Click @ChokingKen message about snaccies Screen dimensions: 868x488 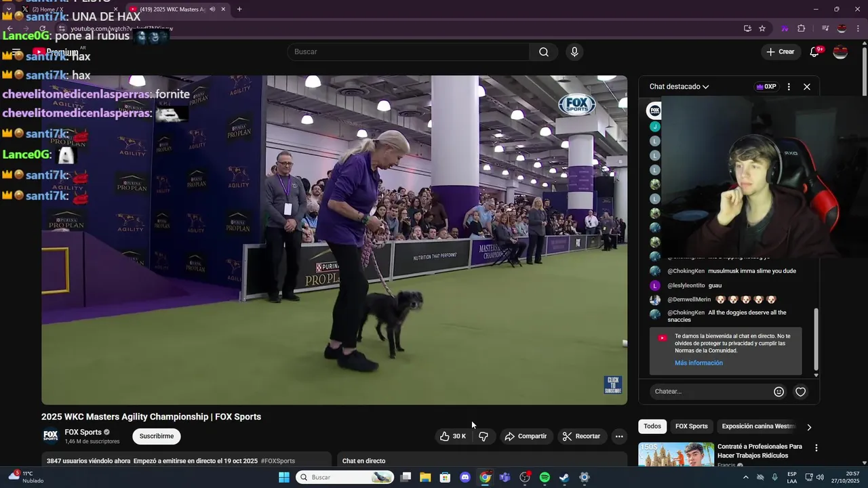tap(727, 317)
